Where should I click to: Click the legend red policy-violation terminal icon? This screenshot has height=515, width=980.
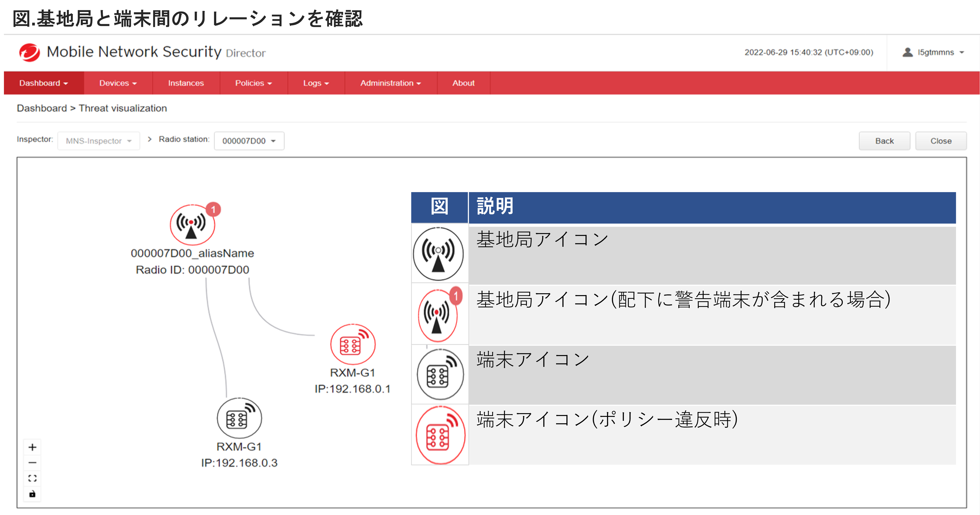tap(441, 435)
